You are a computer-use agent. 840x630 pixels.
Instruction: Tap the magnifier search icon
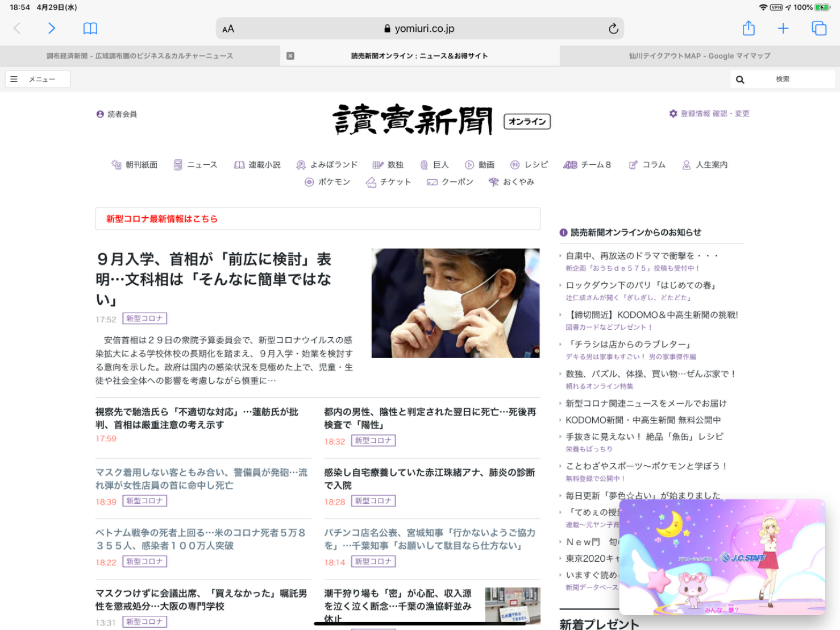click(x=740, y=80)
